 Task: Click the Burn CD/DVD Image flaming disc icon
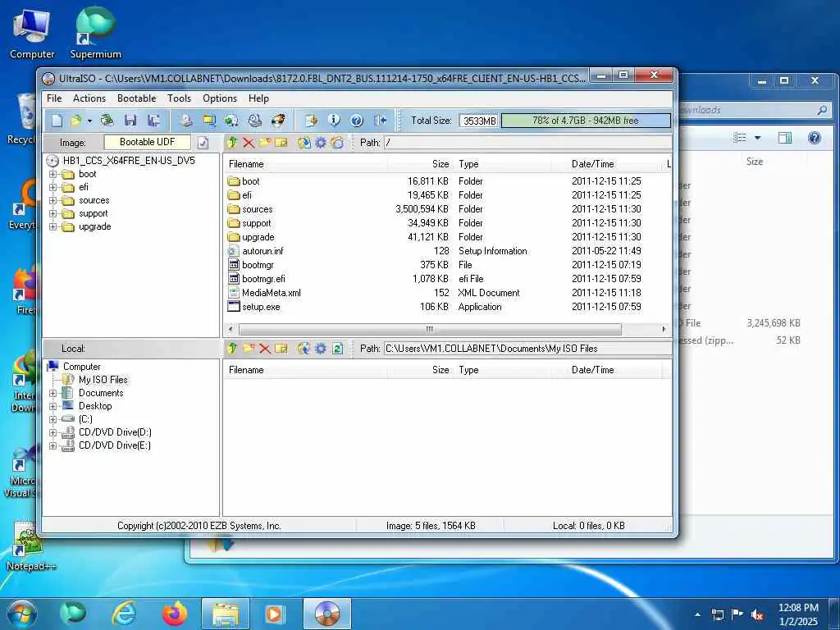coord(278,121)
